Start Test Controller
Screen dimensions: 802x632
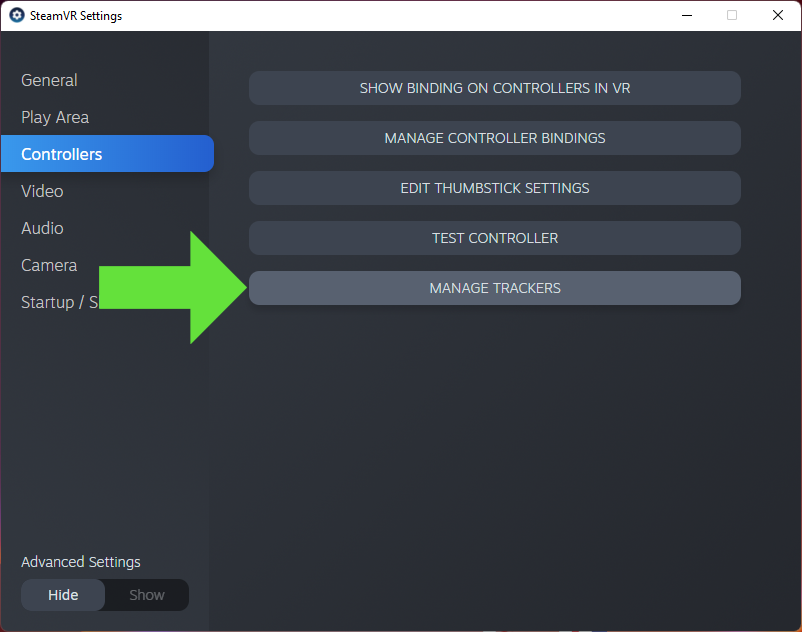494,238
